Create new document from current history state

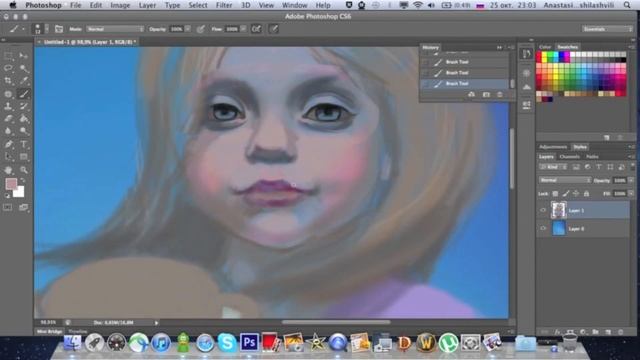[x=471, y=95]
